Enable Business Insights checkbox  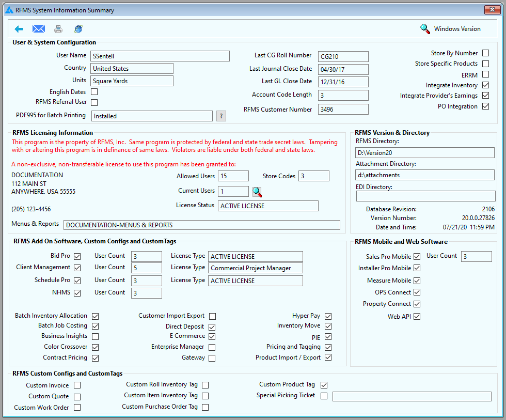click(x=95, y=336)
